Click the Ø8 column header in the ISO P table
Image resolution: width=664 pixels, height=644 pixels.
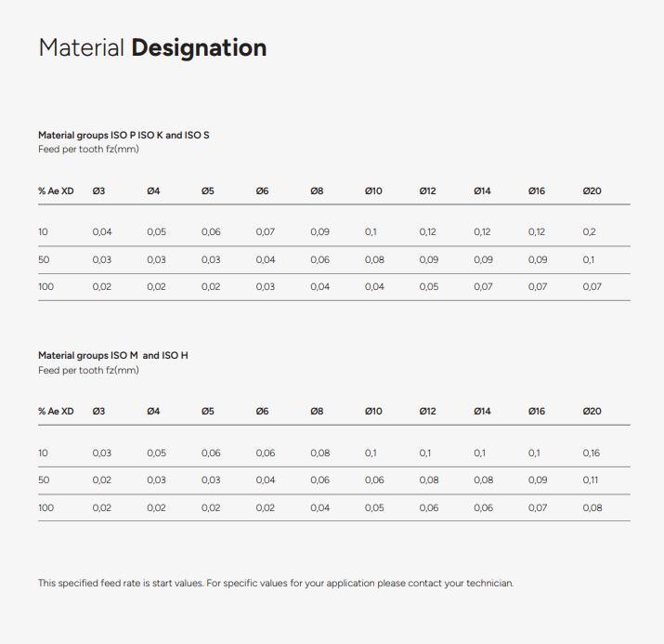coord(317,191)
